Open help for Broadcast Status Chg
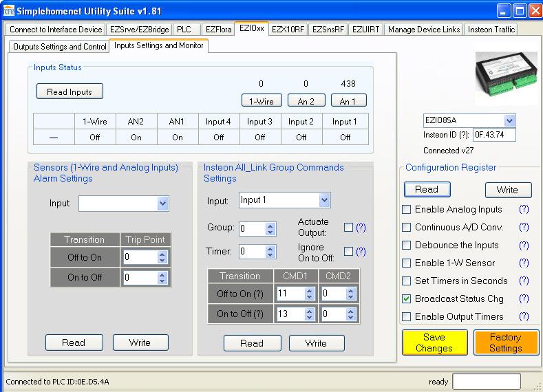 [x=524, y=298]
